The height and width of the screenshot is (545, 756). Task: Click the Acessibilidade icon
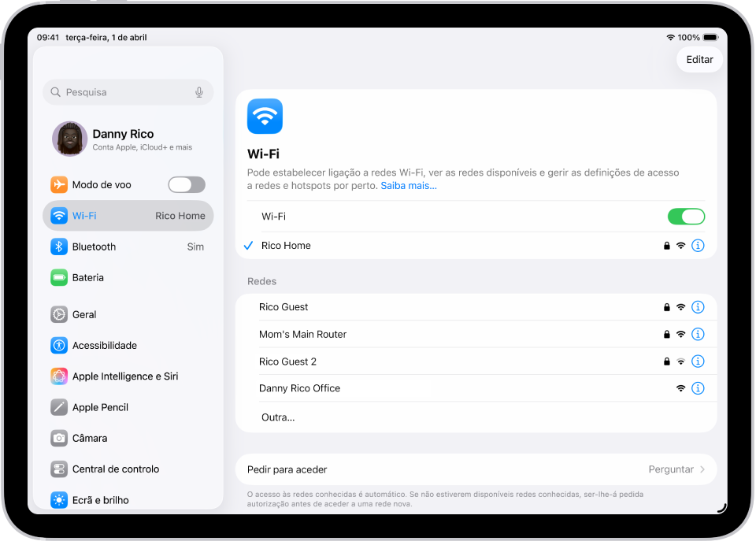[x=59, y=345]
